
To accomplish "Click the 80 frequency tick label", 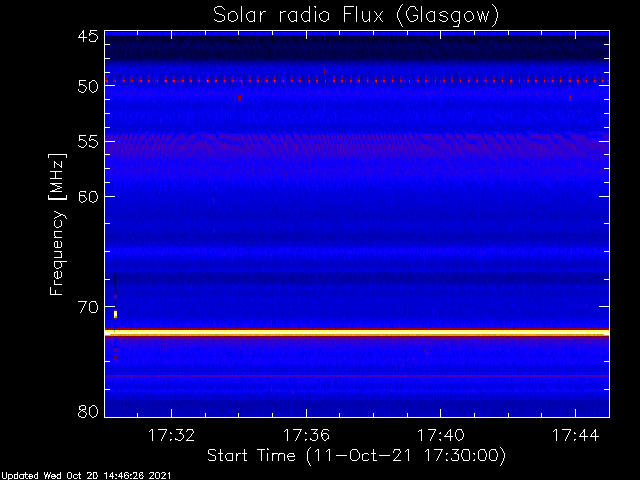I will [88, 411].
